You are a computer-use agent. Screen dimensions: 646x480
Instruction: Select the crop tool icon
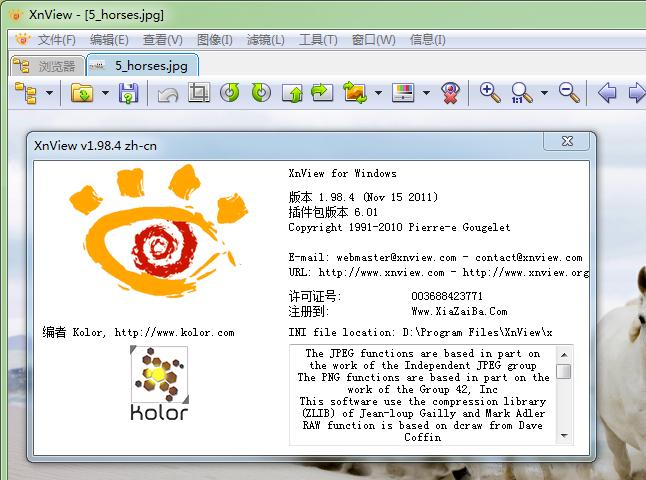coord(198,93)
